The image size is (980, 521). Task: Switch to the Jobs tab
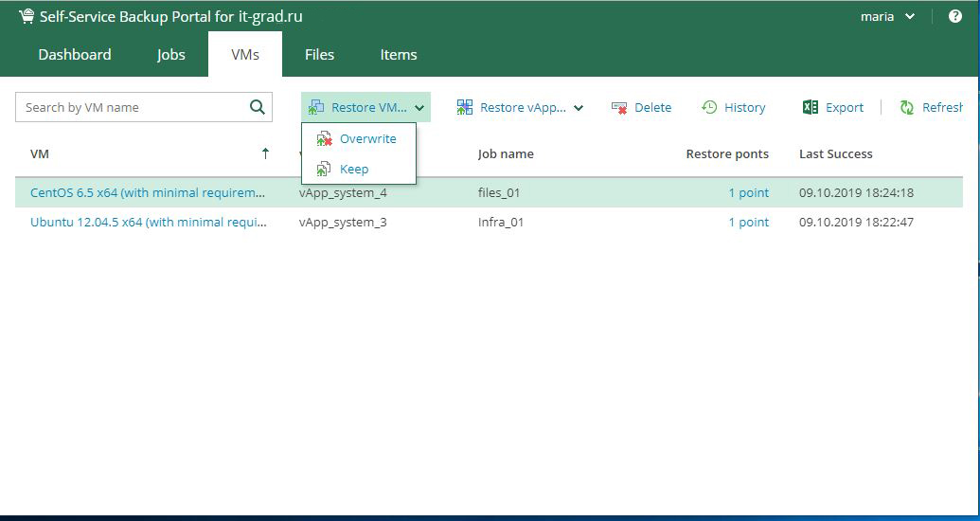coord(171,55)
